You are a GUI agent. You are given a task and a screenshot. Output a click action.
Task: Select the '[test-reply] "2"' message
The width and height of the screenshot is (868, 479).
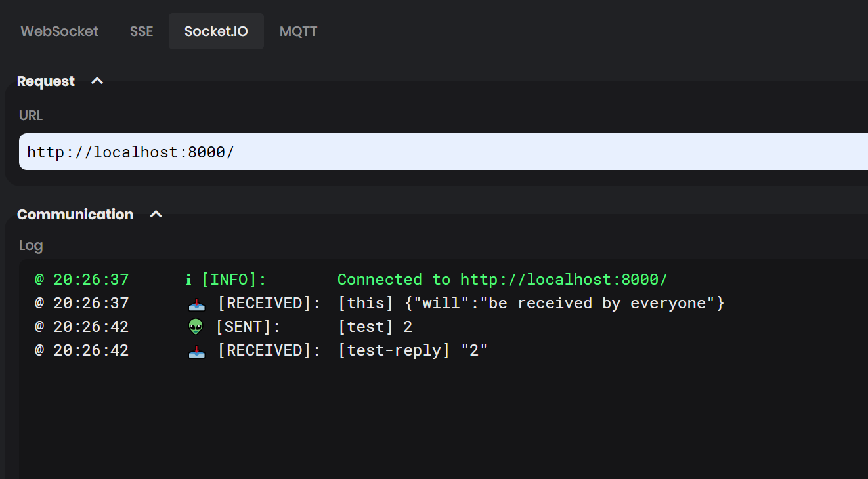(x=412, y=350)
